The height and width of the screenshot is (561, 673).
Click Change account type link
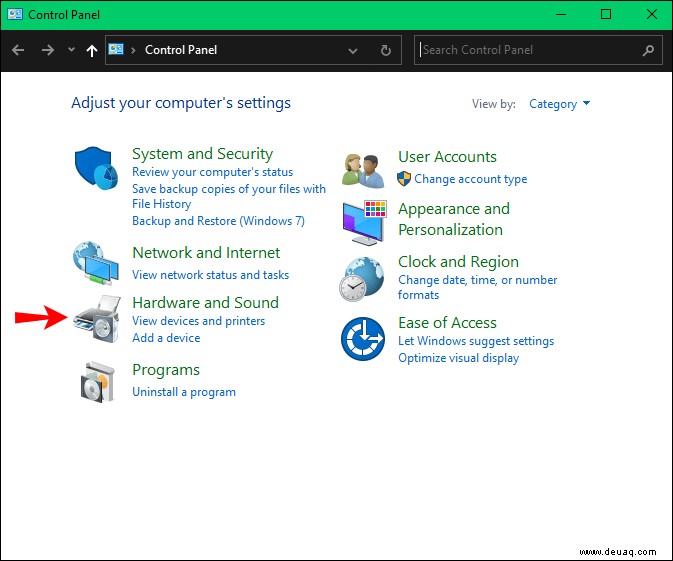(x=470, y=179)
